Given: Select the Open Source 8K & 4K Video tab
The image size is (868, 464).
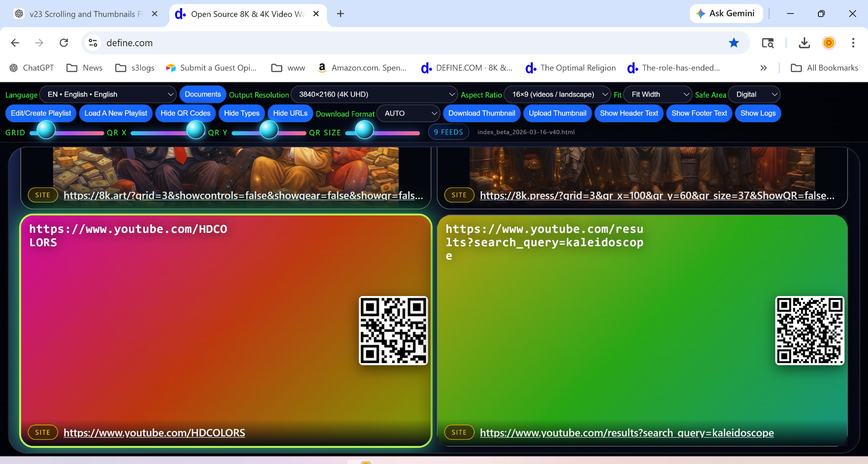Looking at the screenshot, I should 248,14.
